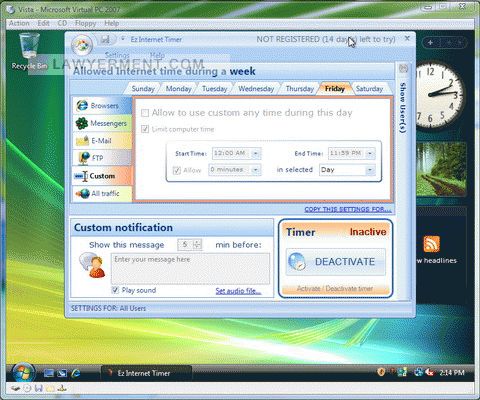Click the RSS feed headlines icon
The image size is (480, 400).
432,244
